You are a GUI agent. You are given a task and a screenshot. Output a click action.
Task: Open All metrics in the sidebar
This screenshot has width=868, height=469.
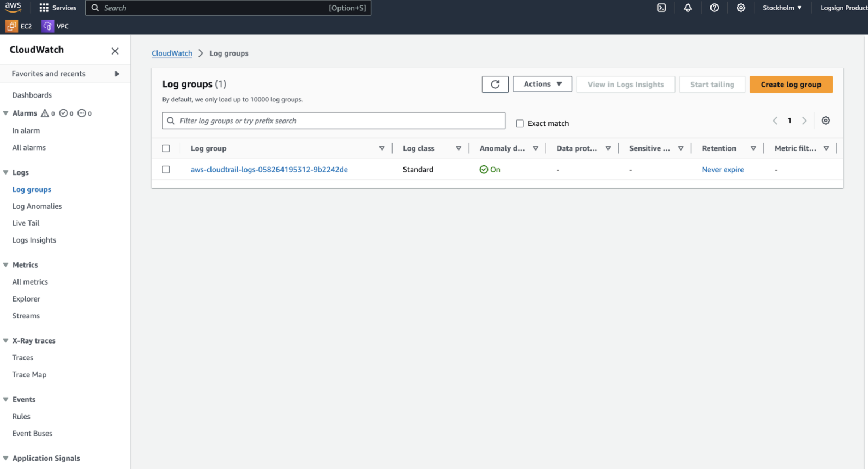pos(30,282)
